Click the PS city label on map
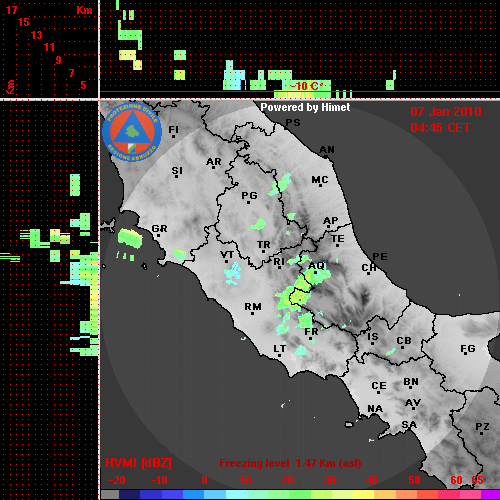The width and height of the screenshot is (500, 500). [x=293, y=123]
